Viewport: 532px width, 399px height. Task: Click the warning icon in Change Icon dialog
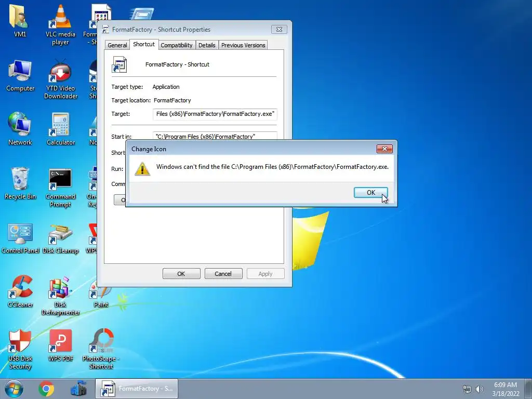142,168
